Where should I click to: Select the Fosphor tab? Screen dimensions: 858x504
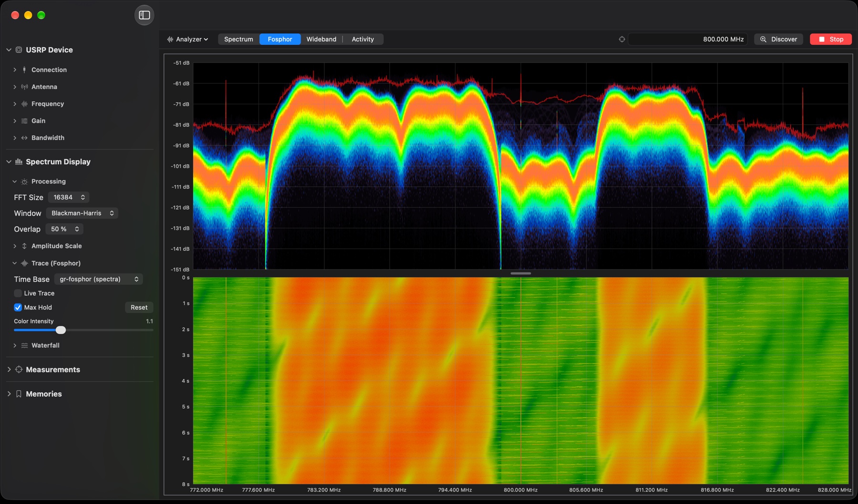[280, 39]
